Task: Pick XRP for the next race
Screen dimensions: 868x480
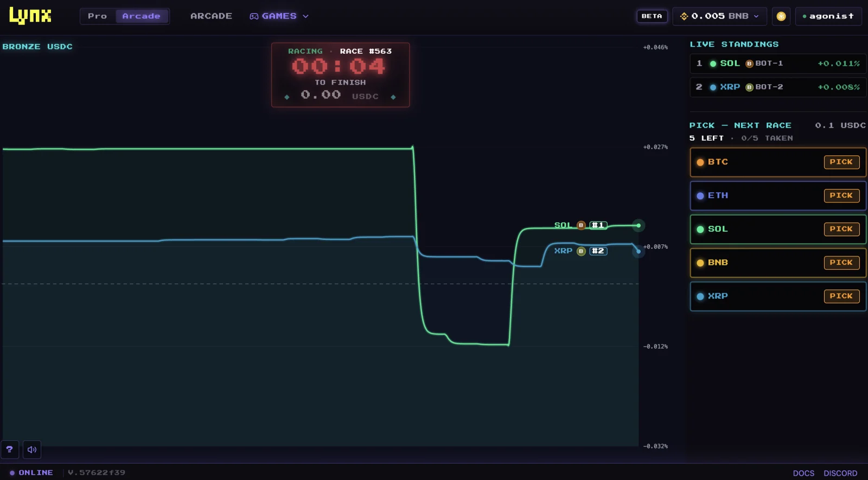Action: click(x=841, y=296)
